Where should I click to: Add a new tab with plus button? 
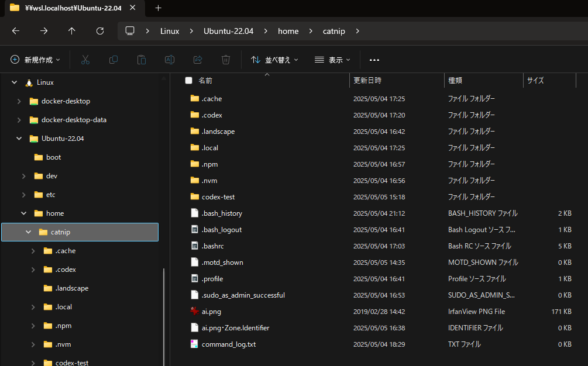pyautogui.click(x=158, y=8)
